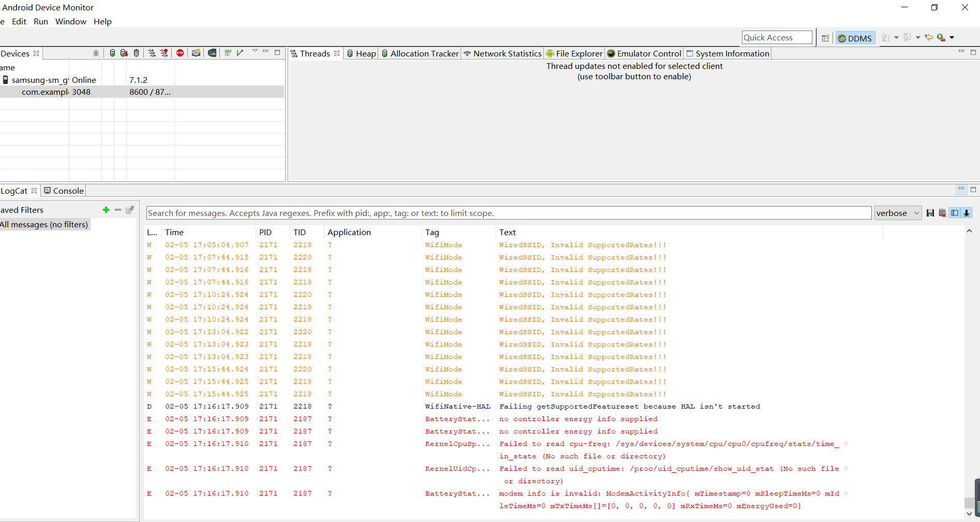The height and width of the screenshot is (522, 980).
Task: Switch to the File Explorer tab
Action: (x=574, y=53)
